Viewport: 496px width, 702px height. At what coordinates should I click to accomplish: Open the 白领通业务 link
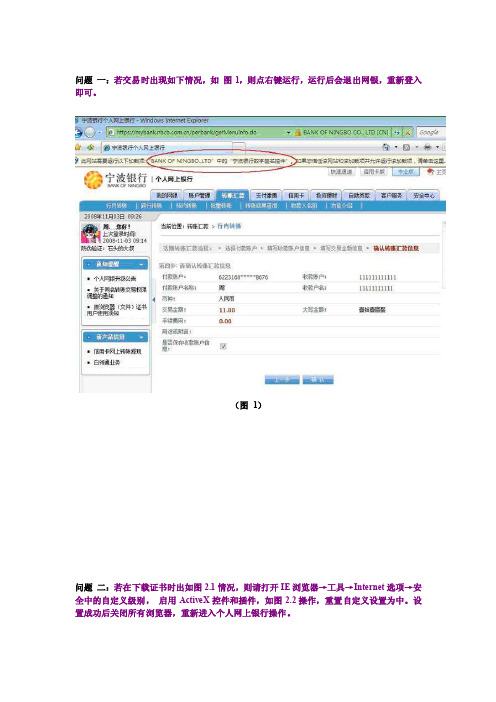tap(107, 362)
